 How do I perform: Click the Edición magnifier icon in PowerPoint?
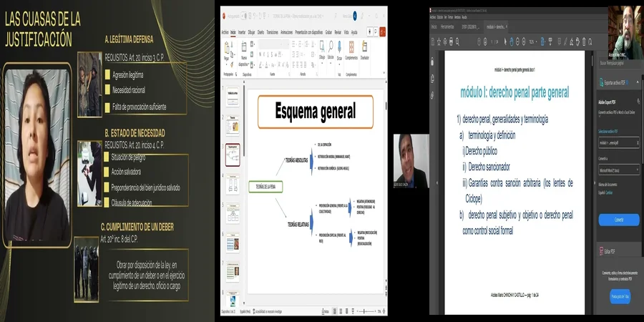331,48
